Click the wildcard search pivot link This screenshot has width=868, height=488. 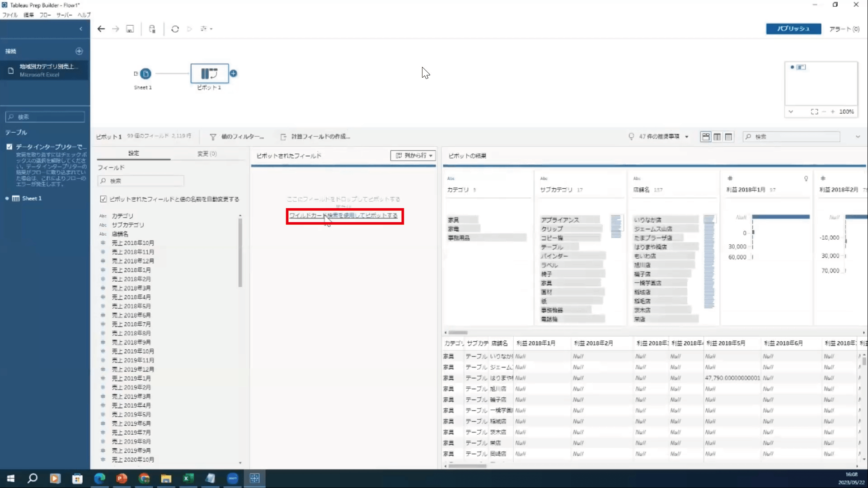coord(343,215)
